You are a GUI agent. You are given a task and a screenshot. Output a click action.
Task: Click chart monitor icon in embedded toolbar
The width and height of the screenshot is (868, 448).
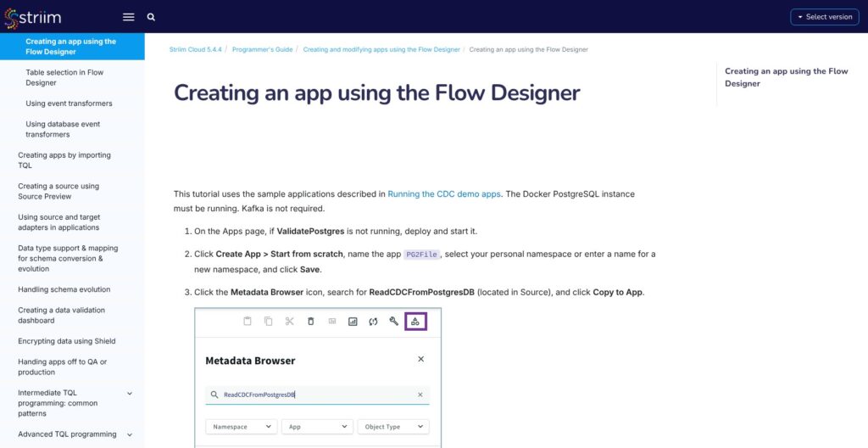point(353,321)
